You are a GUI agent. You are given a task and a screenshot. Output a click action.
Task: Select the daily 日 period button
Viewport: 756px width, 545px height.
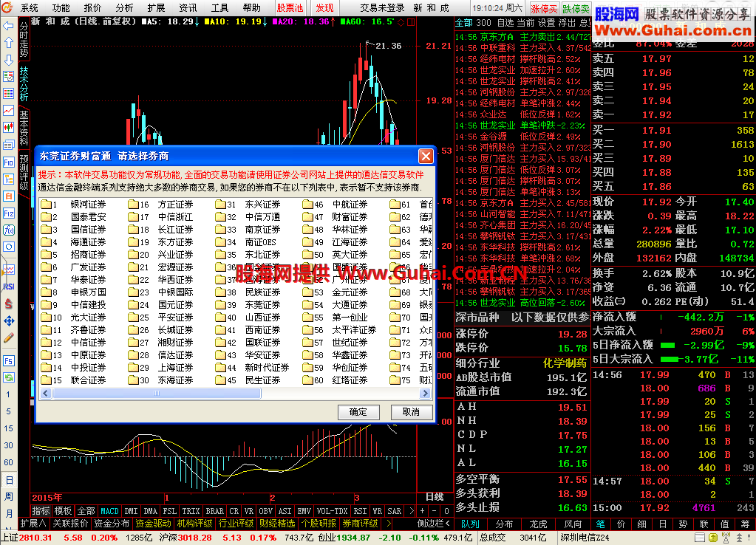point(9,480)
